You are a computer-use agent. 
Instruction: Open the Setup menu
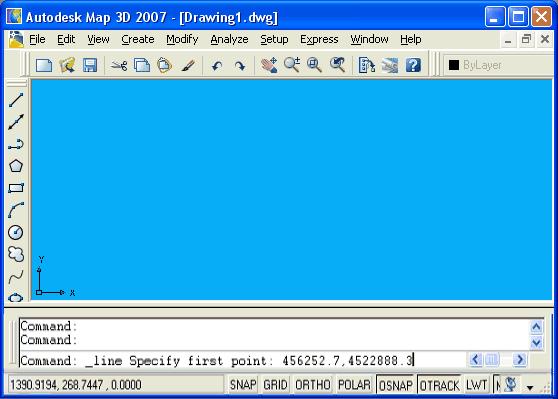[274, 39]
